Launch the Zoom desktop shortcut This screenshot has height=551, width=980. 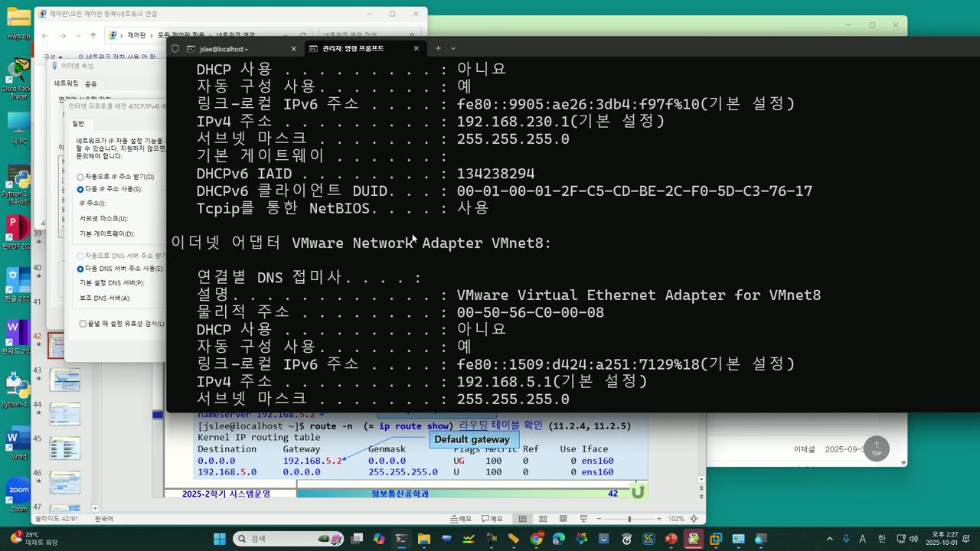pos(18,495)
